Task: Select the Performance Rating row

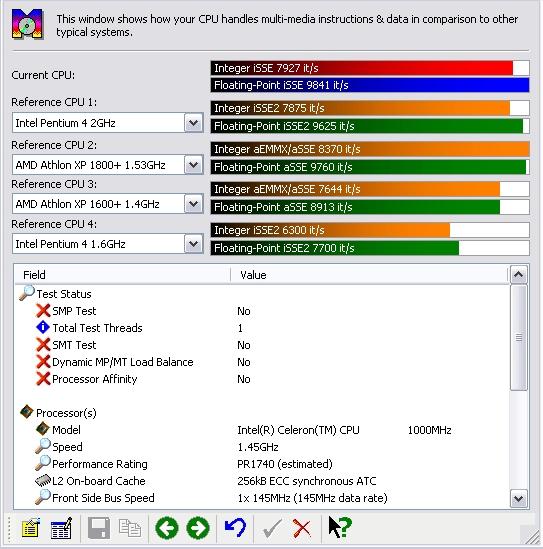Action: (262, 464)
